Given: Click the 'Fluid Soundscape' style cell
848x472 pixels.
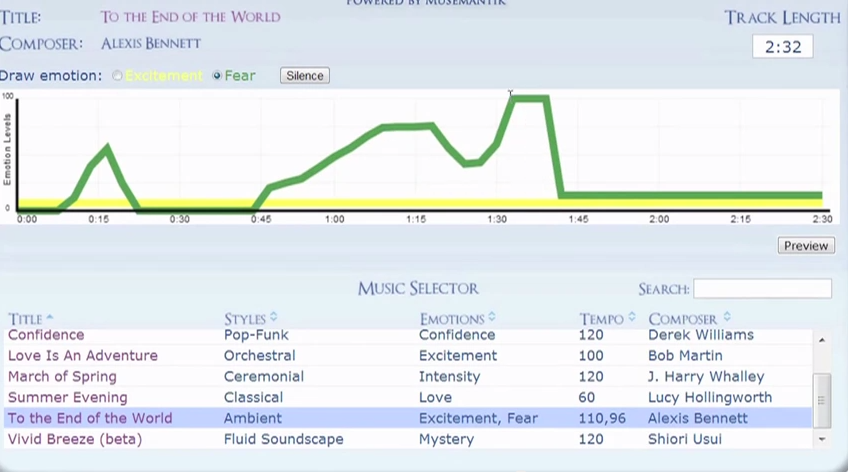Looking at the screenshot, I should (284, 439).
